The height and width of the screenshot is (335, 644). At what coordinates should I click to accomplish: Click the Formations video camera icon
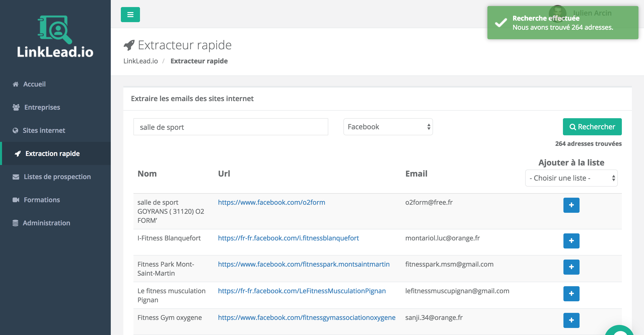(16, 200)
